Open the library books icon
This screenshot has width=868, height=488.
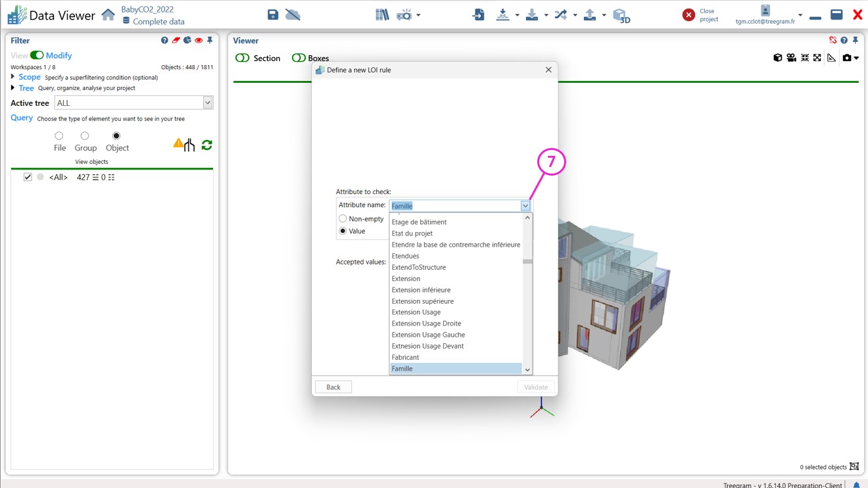coord(381,14)
